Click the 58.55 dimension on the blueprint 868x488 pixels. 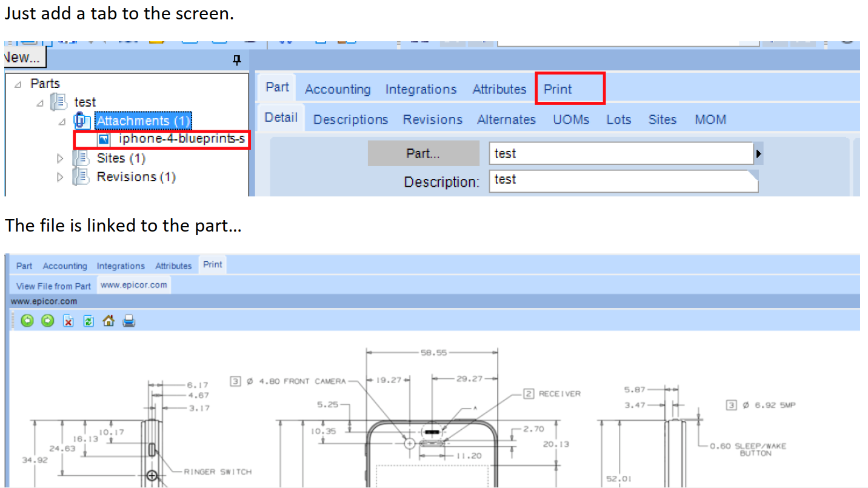point(433,352)
